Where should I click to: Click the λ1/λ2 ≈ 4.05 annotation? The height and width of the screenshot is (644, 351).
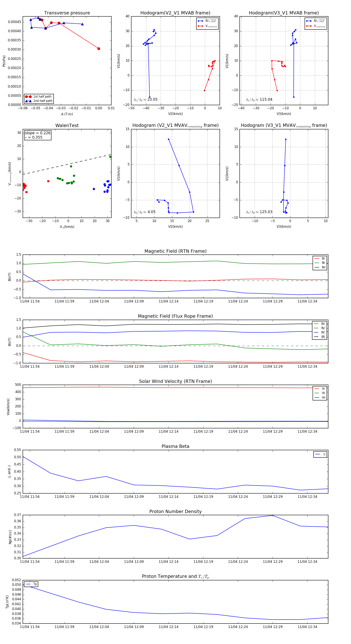pyautogui.click(x=145, y=212)
